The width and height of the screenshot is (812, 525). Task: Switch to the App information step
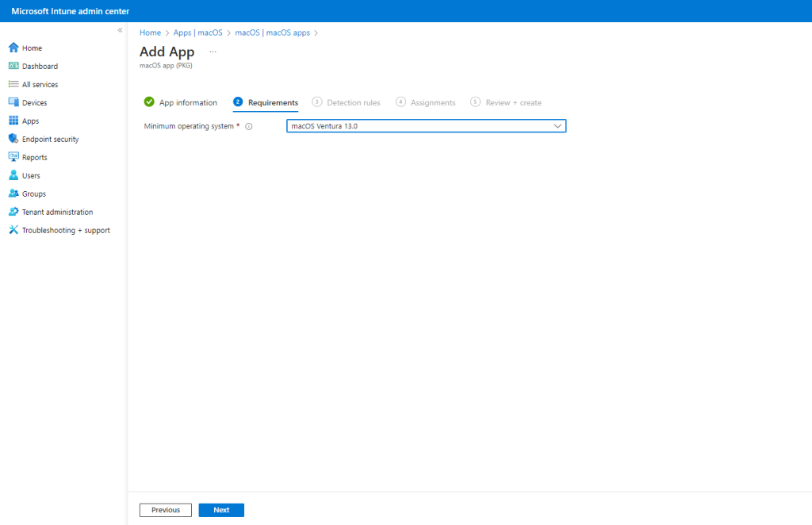[187, 102]
